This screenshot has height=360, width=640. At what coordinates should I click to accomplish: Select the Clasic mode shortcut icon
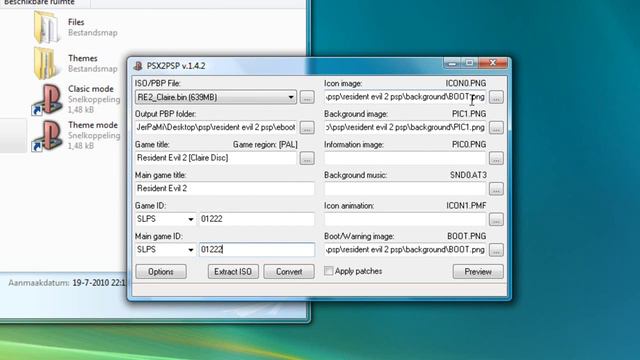(47, 100)
